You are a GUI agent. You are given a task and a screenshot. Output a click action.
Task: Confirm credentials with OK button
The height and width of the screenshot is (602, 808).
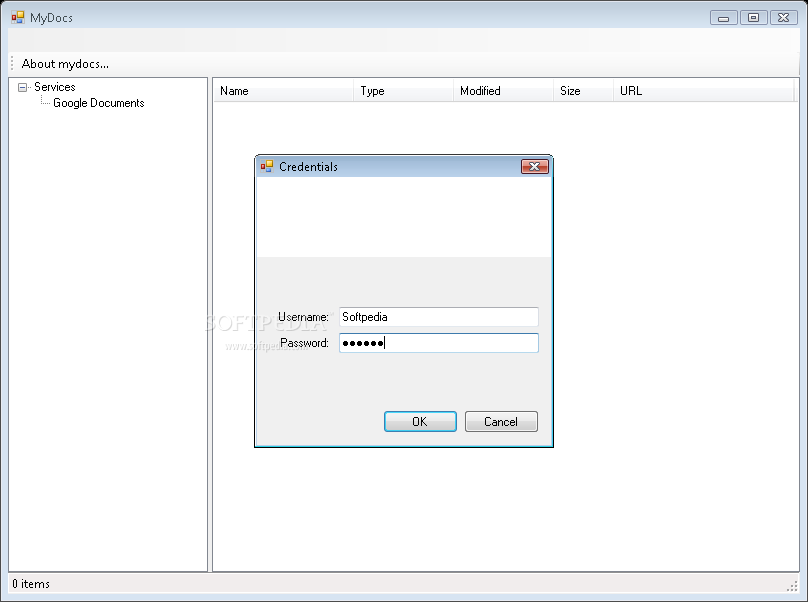tap(420, 422)
